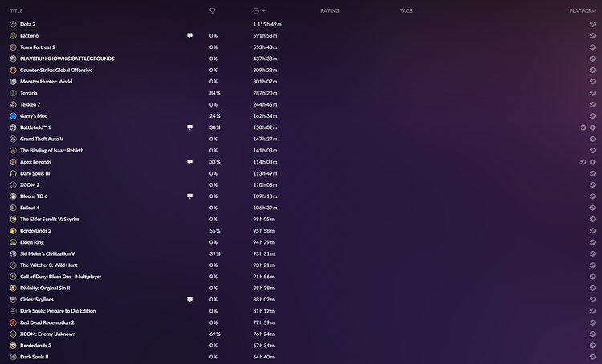Click the Steam platform icon for Tekken 7
The height and width of the screenshot is (364, 602).
[x=592, y=104]
